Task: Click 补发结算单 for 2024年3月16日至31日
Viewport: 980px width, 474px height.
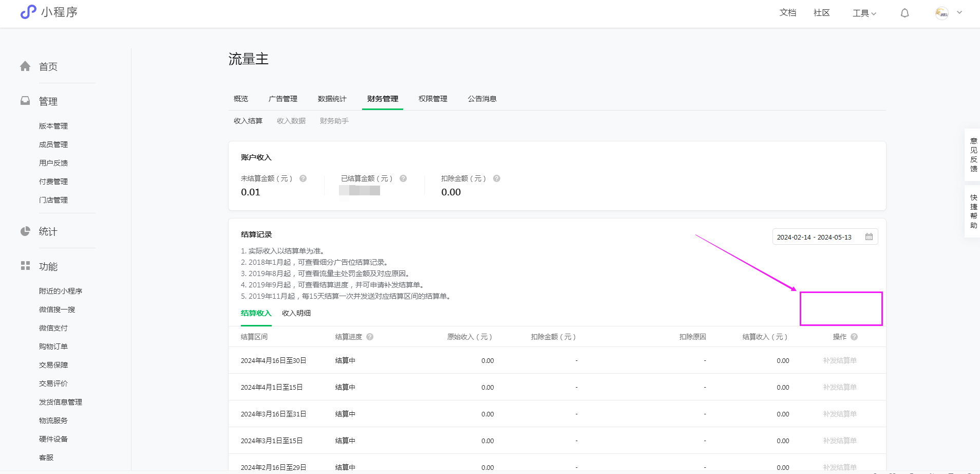Action: tap(840, 414)
